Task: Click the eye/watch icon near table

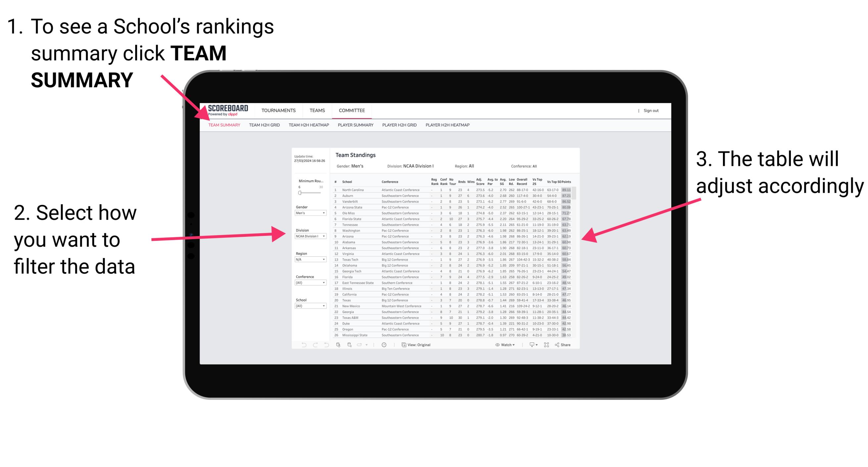Action: [x=495, y=345]
